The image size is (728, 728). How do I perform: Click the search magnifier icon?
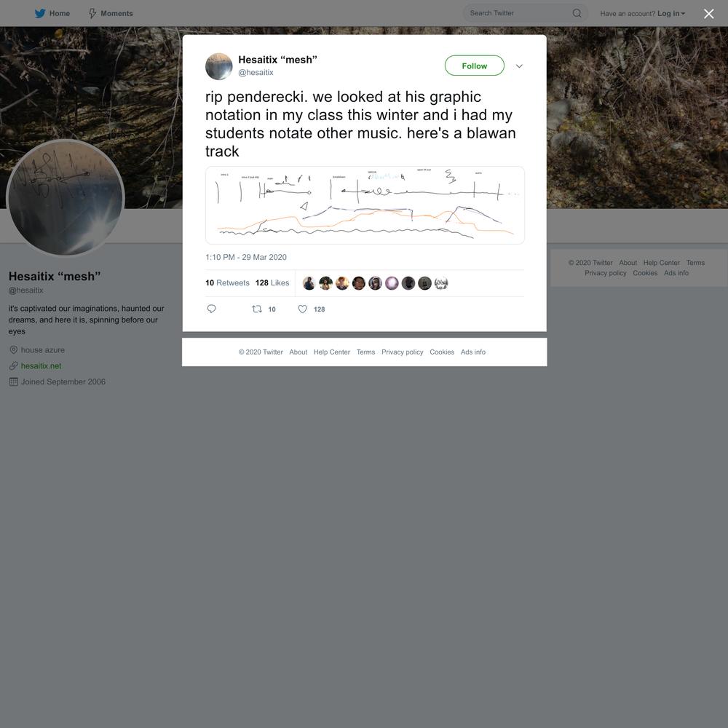tap(577, 13)
